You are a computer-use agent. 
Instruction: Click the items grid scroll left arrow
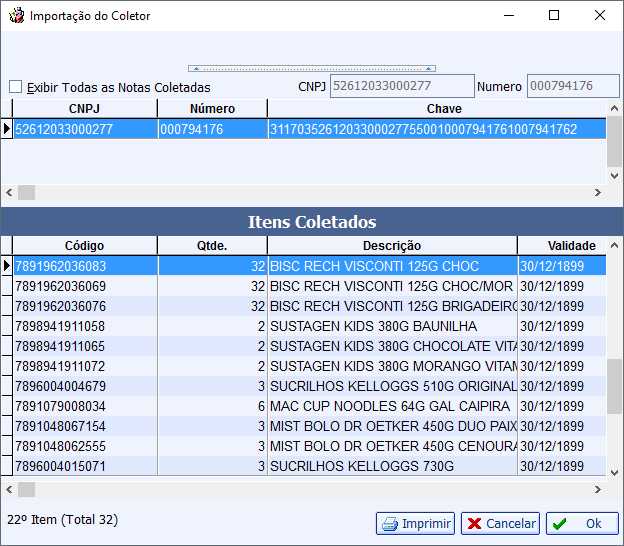(x=9, y=489)
